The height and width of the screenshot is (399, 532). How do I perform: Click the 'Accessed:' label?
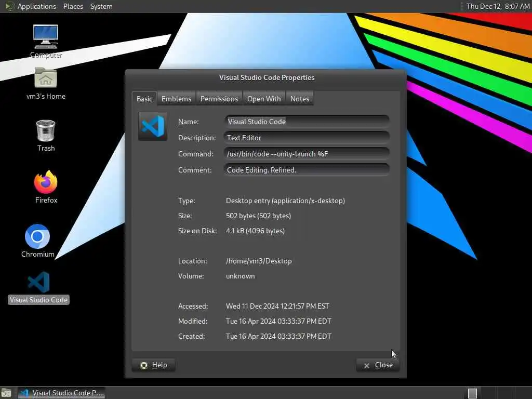(193, 306)
